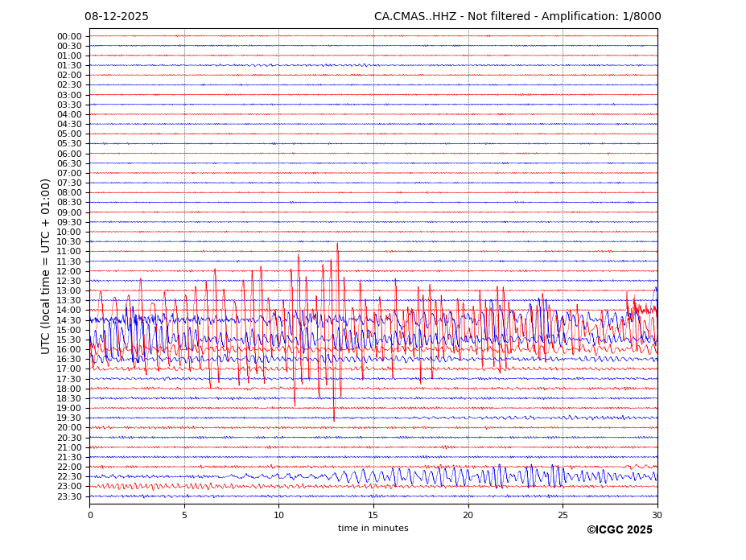Viewport: 746px width, 560px height.
Task: Click the 'time in minutes' axis label
Action: pos(373,529)
